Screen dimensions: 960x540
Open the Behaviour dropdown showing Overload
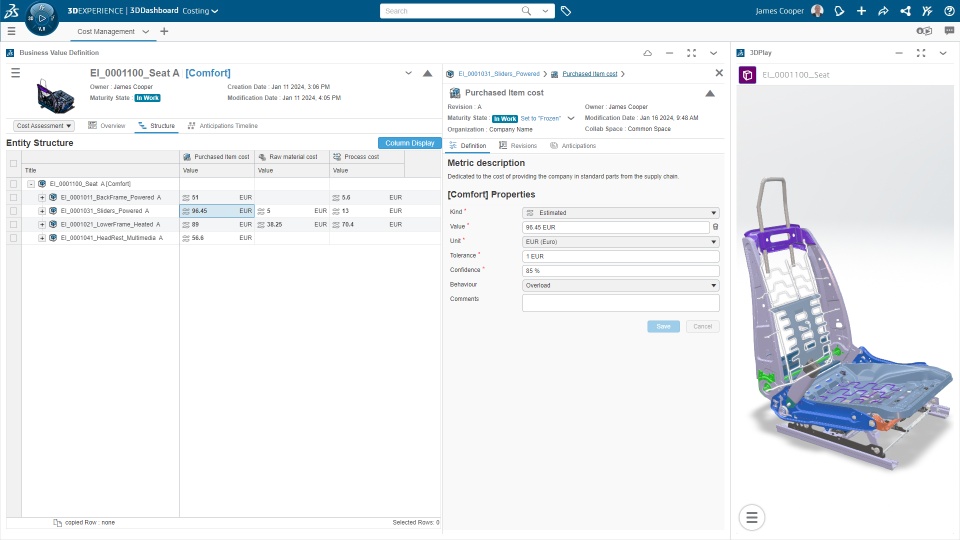(620, 285)
